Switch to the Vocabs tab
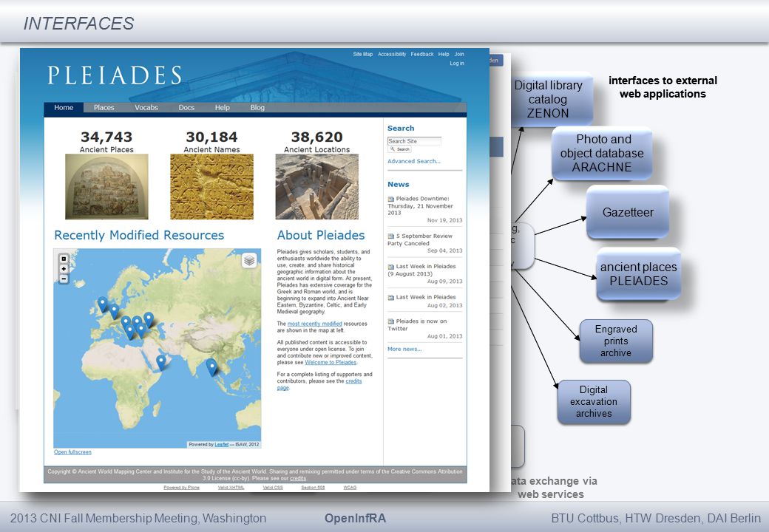Screen dimensions: 769x532 click(146, 107)
